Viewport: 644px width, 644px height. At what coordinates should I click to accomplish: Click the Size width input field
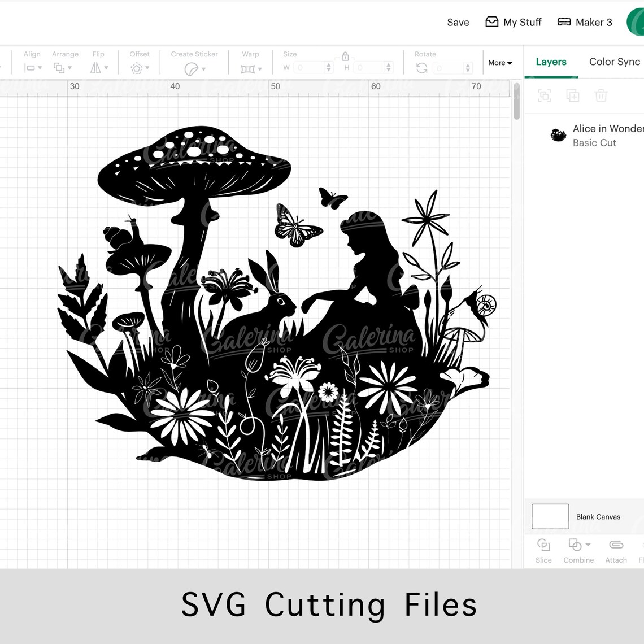click(309, 68)
